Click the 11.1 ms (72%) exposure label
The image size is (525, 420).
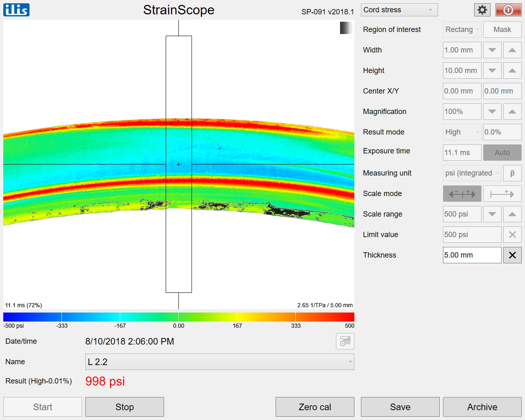click(x=23, y=305)
